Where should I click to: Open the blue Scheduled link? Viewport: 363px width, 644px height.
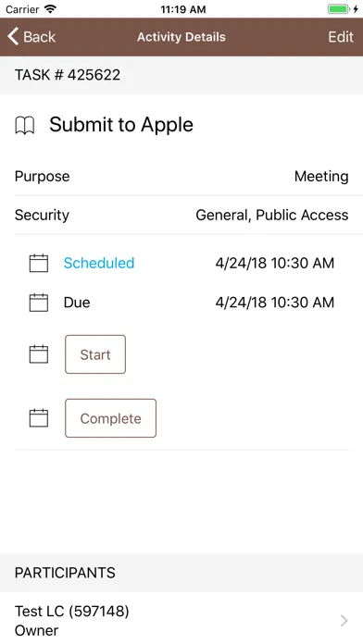99,264
